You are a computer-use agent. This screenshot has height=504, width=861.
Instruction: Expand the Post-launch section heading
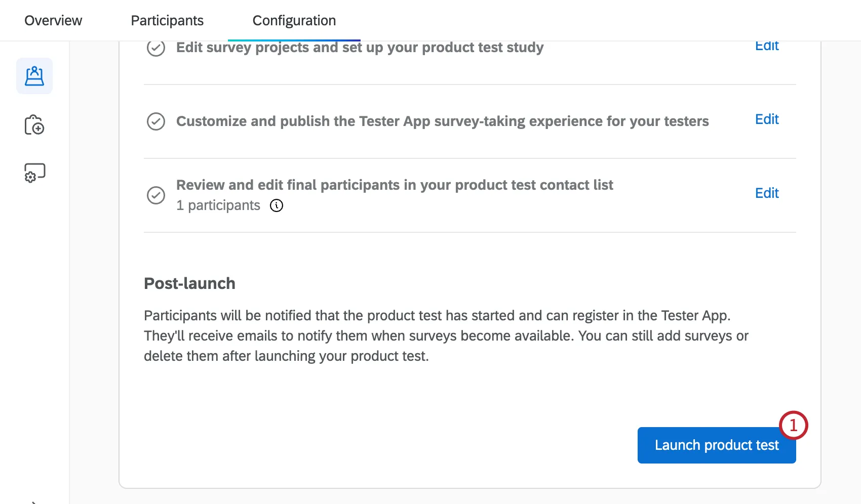189,283
